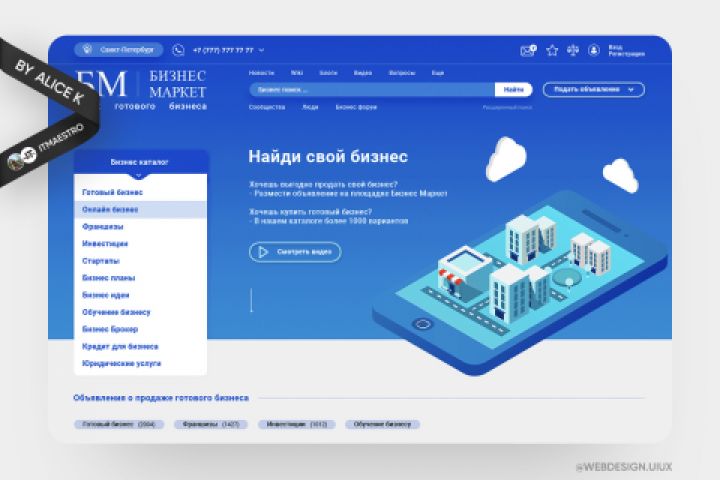Viewport: 720px width, 480px height.
Task: Open favorites via the star icon
Action: [x=552, y=50]
